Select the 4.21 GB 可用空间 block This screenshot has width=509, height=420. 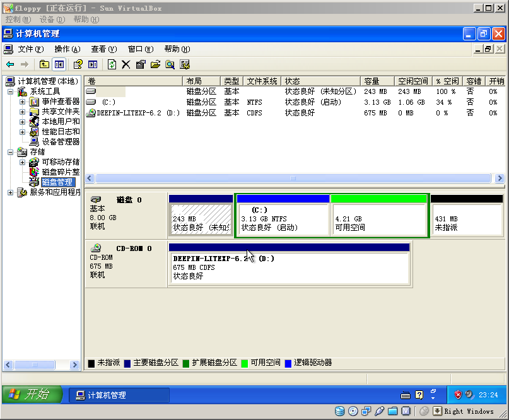379,215
